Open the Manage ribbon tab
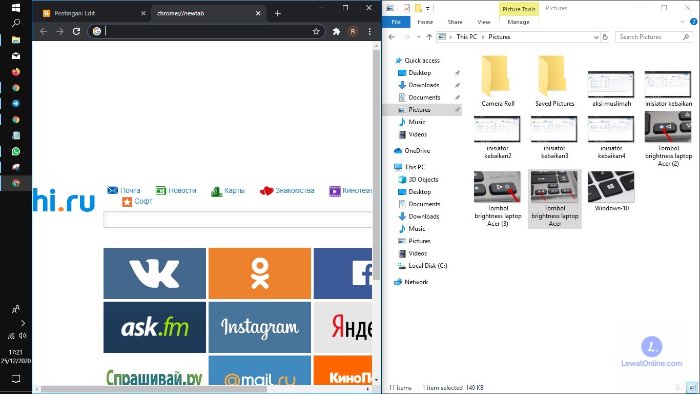The width and height of the screenshot is (700, 394). click(x=518, y=22)
